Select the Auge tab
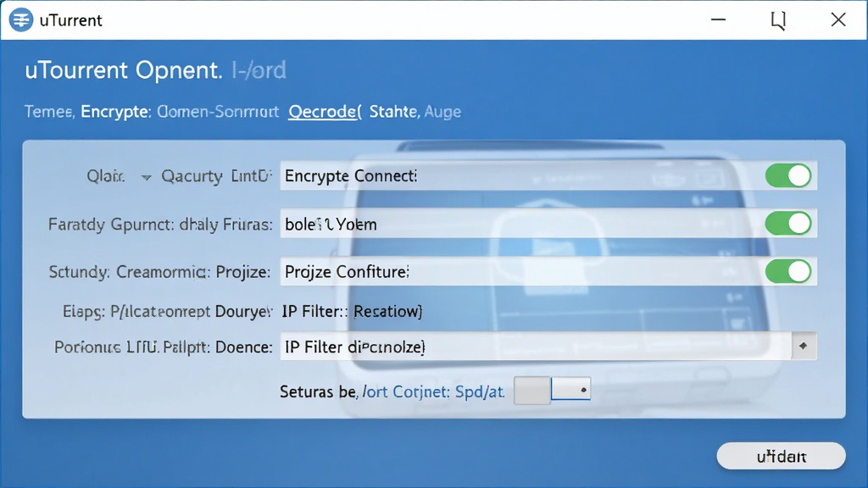The height and width of the screenshot is (488, 868). [x=442, y=113]
